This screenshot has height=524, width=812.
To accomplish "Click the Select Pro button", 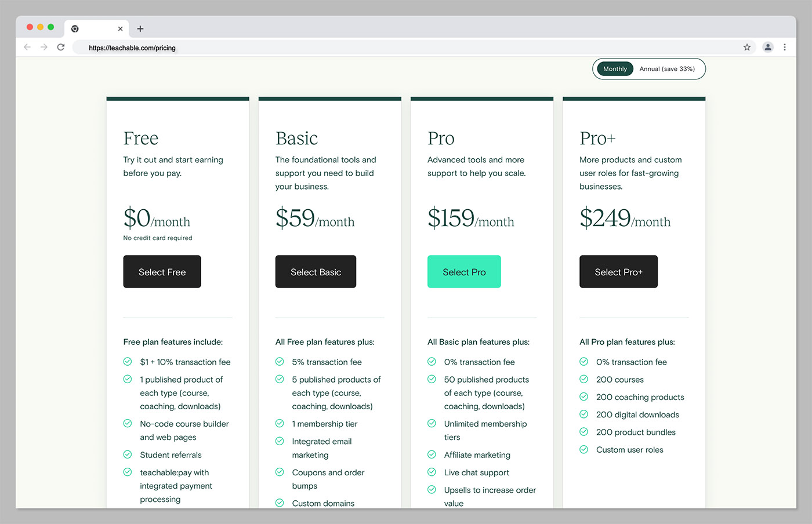I will click(x=464, y=271).
